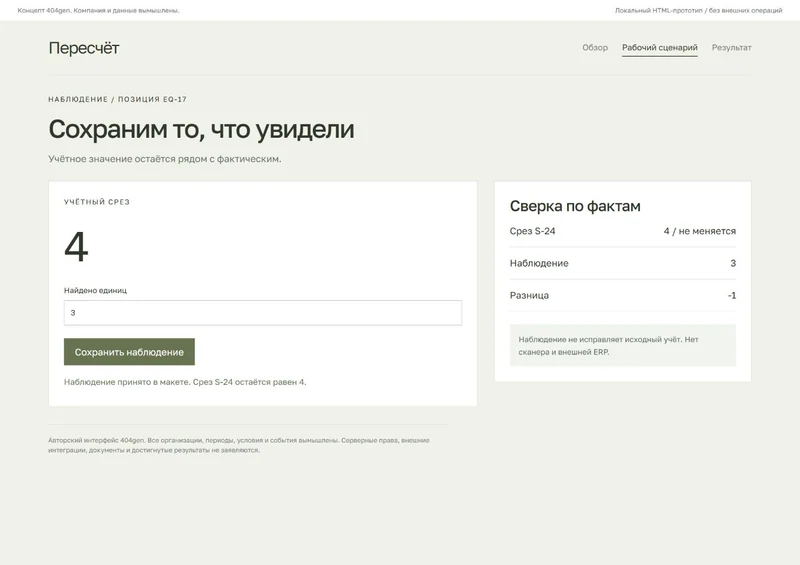Click the breadcrumb Наблюдение / Позиция EQ-17
800x565 pixels.
pos(117,100)
